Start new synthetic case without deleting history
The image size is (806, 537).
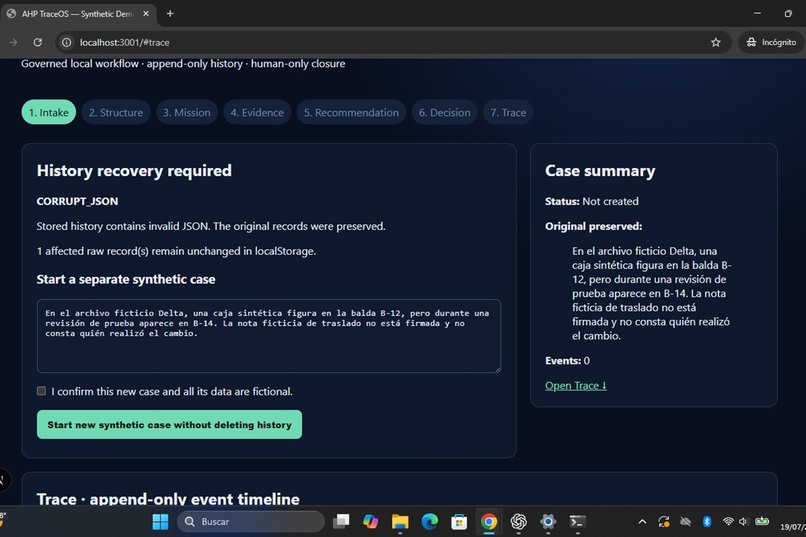pos(169,424)
